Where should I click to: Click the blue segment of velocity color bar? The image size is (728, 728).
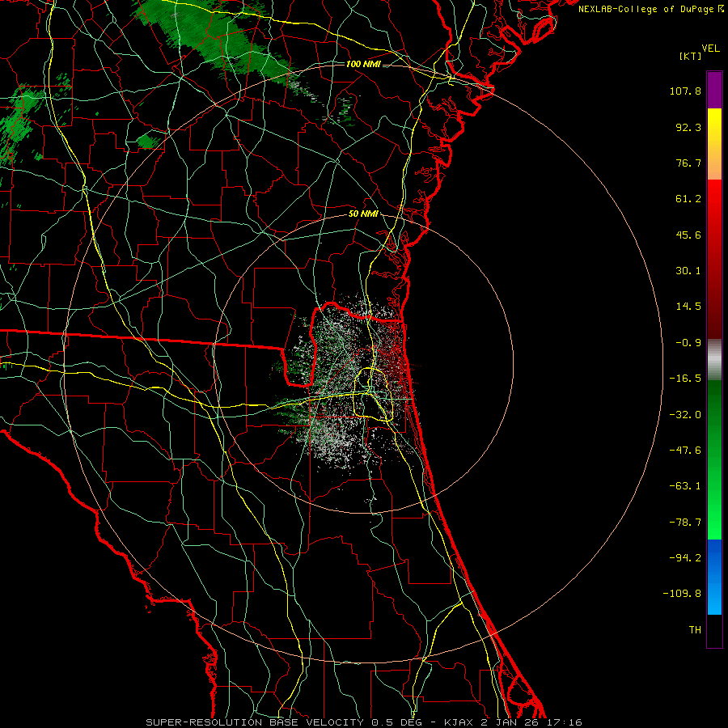714,577
